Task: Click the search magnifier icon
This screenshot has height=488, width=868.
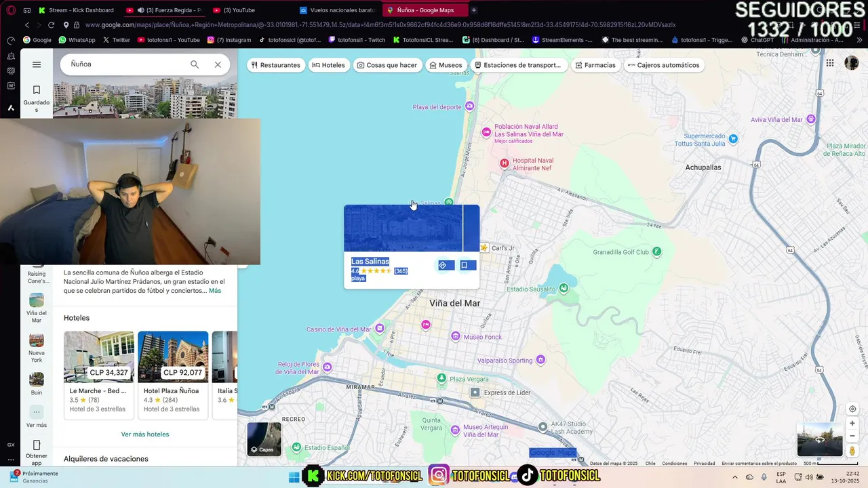Action: point(195,64)
